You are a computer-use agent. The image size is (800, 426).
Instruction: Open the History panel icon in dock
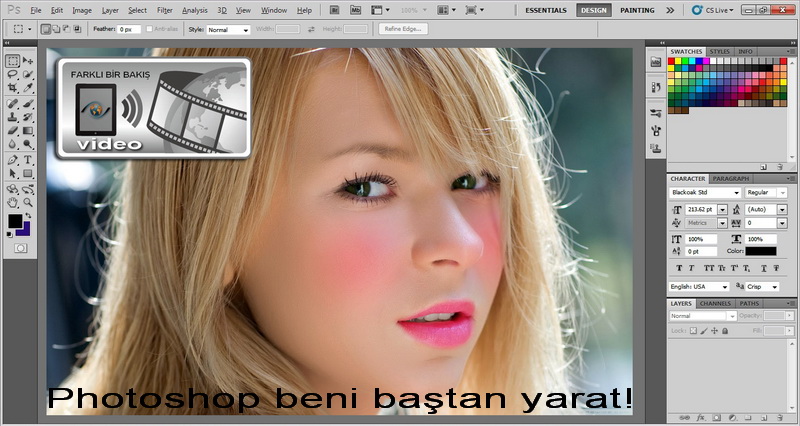coord(656,87)
